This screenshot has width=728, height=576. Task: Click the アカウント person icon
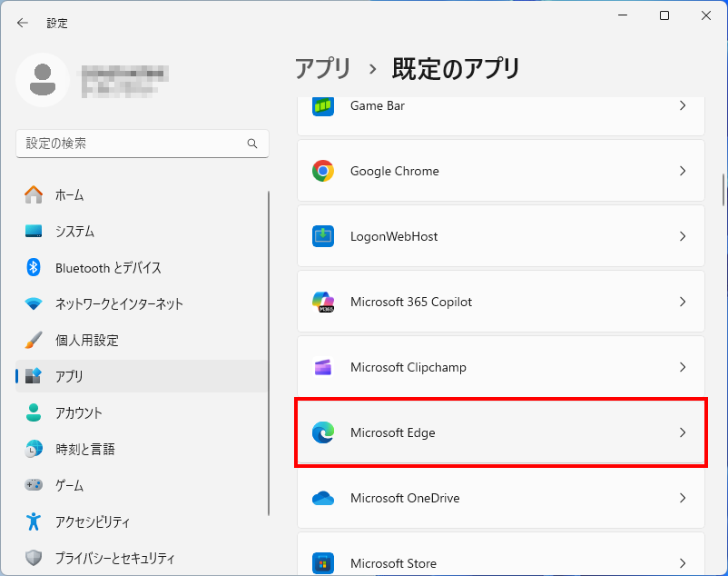point(34,412)
